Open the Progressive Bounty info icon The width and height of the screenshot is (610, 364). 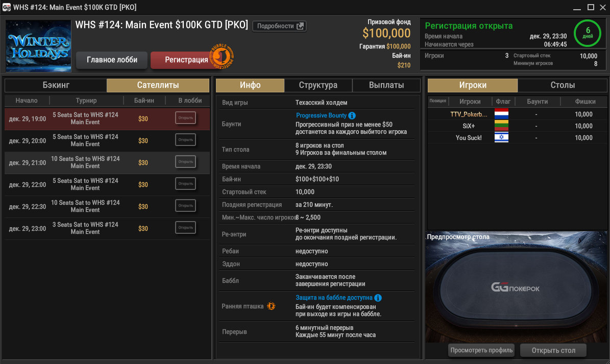(x=352, y=115)
